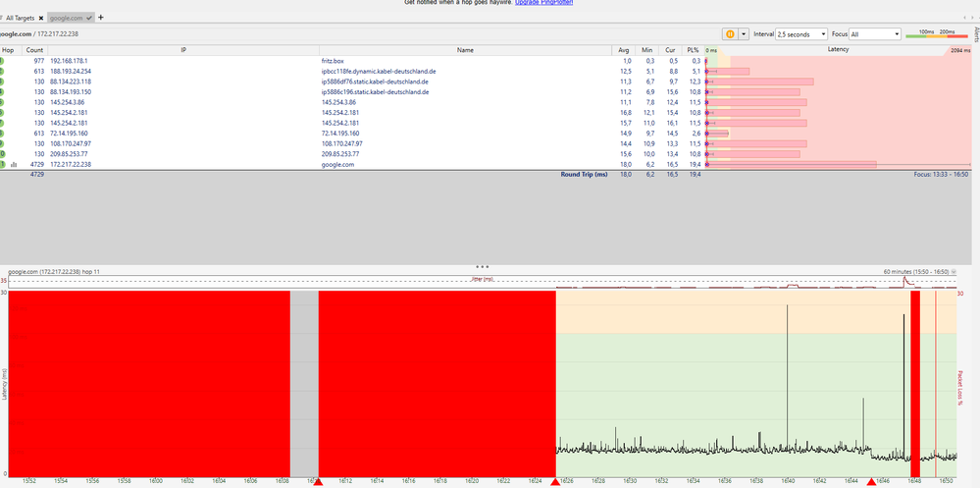Switch to the All Targets tab

click(x=20, y=18)
